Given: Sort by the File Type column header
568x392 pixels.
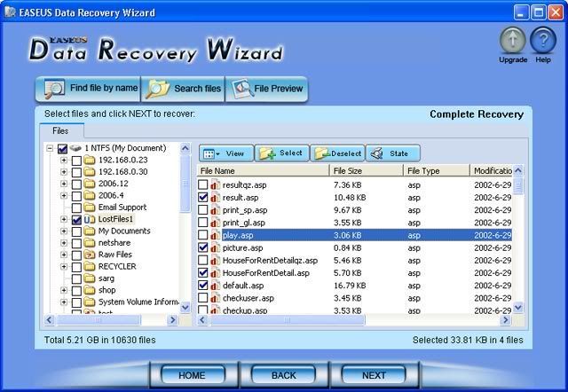Looking at the screenshot, I should click(x=436, y=171).
